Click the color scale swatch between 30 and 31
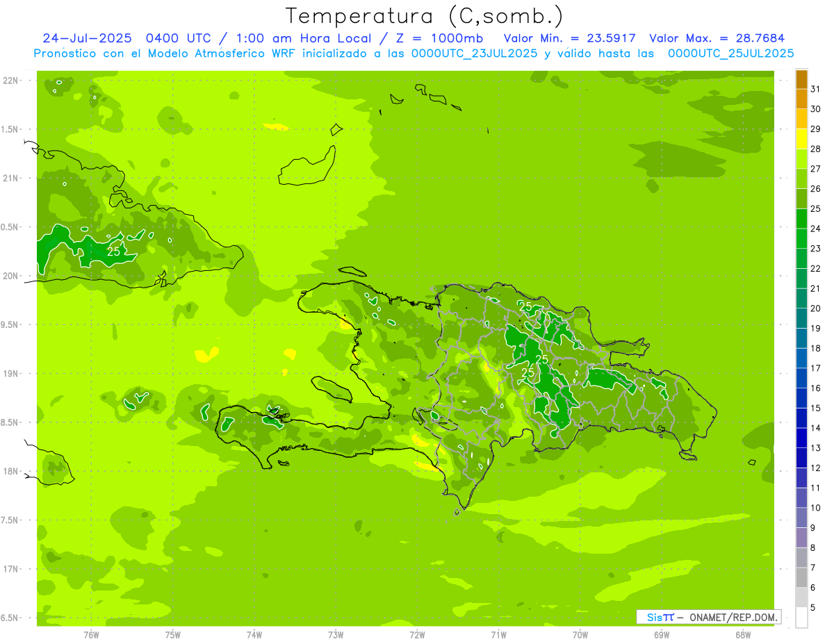The height and width of the screenshot is (644, 834). (x=801, y=99)
